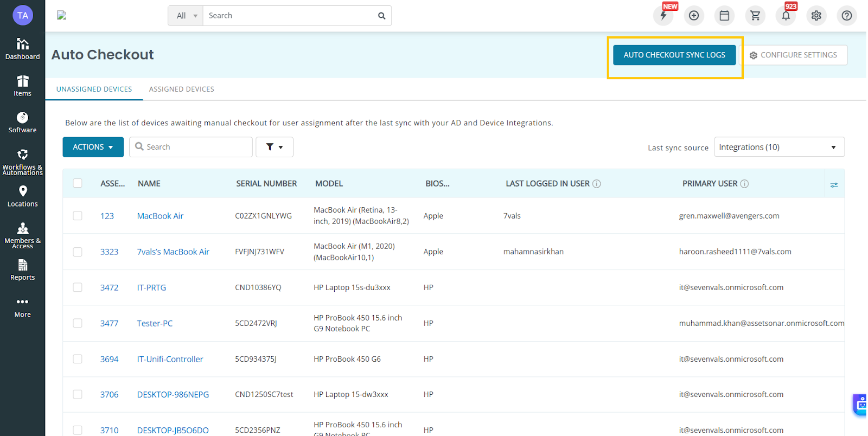The height and width of the screenshot is (436, 868).
Task: Open Locations in sidebar
Action: point(22,196)
